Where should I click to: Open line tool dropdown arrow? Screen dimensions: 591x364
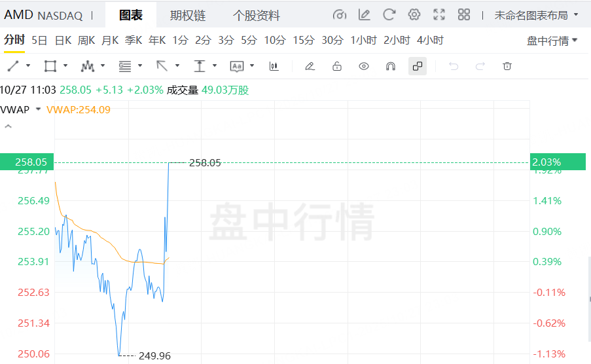(28, 65)
